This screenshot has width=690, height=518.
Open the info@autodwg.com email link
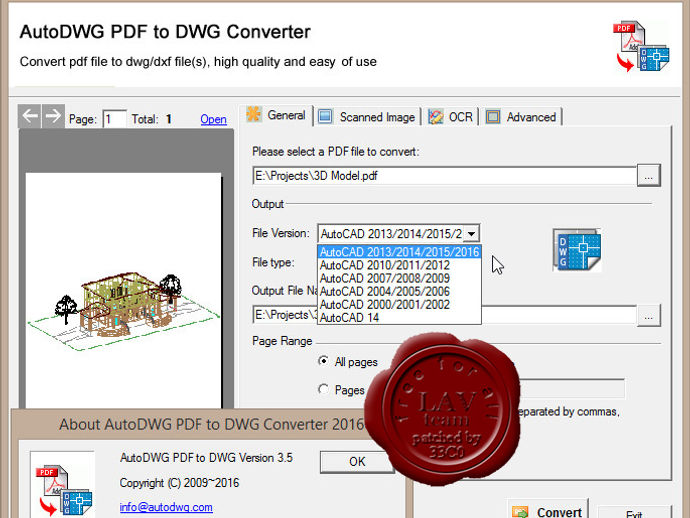[166, 507]
